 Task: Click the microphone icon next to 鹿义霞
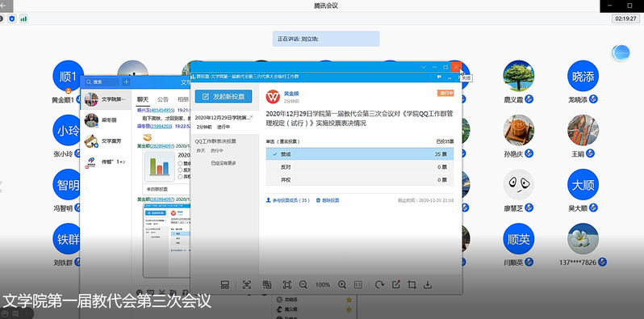click(529, 99)
